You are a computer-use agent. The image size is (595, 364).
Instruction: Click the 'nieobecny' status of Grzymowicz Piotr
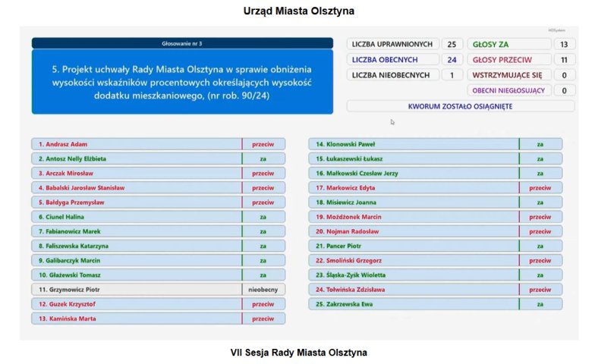tap(263, 290)
